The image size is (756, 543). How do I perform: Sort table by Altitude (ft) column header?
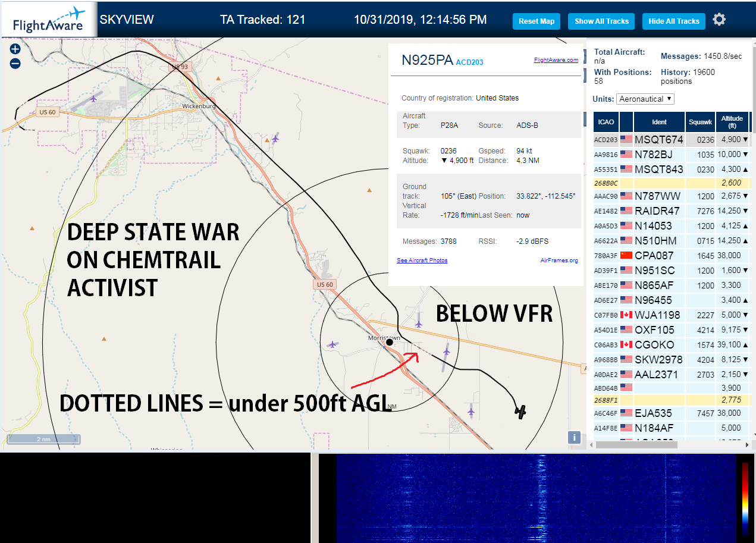coord(732,122)
